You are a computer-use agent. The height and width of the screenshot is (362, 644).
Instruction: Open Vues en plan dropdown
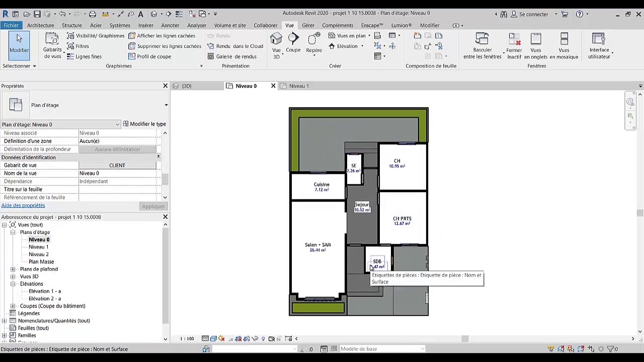[350, 36]
